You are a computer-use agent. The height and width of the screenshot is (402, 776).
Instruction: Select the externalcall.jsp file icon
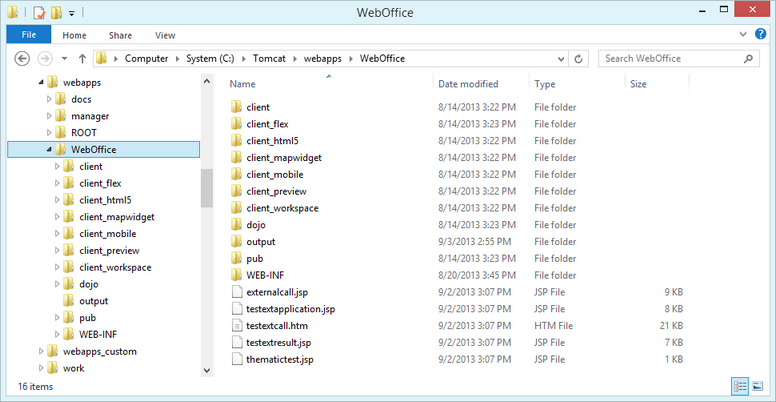click(x=237, y=292)
